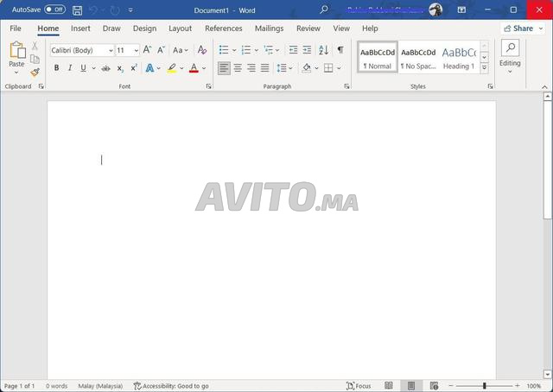This screenshot has height=392, width=553.
Task: Click the Cut scissors icon
Action: coord(35,46)
